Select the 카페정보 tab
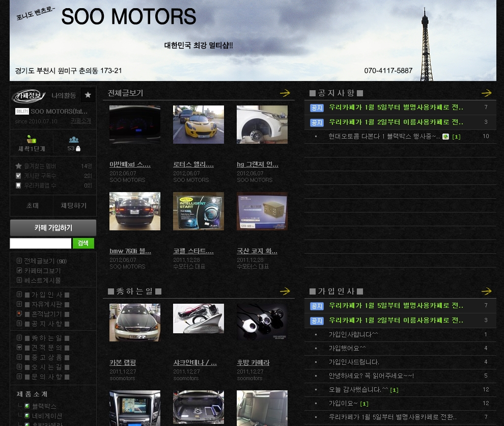Screen dimensions: 504x426 [x=30, y=95]
